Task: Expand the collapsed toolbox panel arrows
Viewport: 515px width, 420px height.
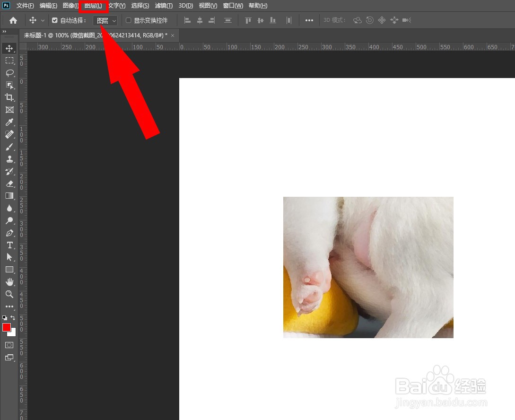Action: [x=4, y=32]
